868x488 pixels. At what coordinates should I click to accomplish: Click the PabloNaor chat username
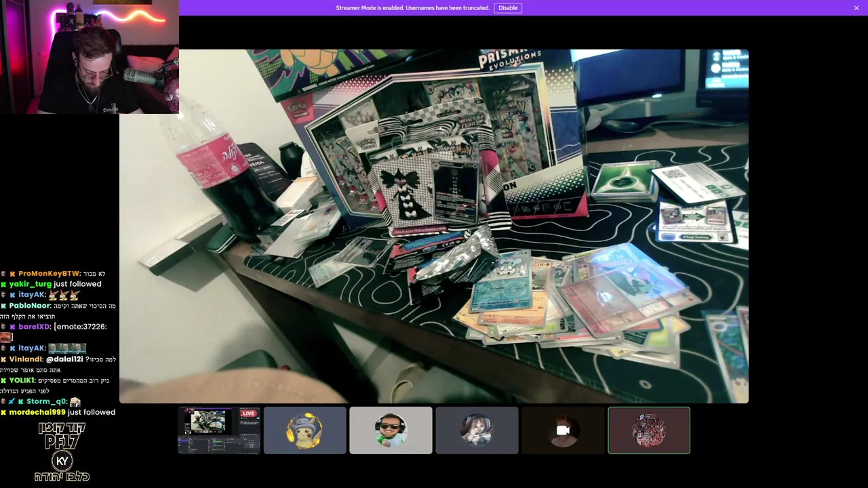29,306
